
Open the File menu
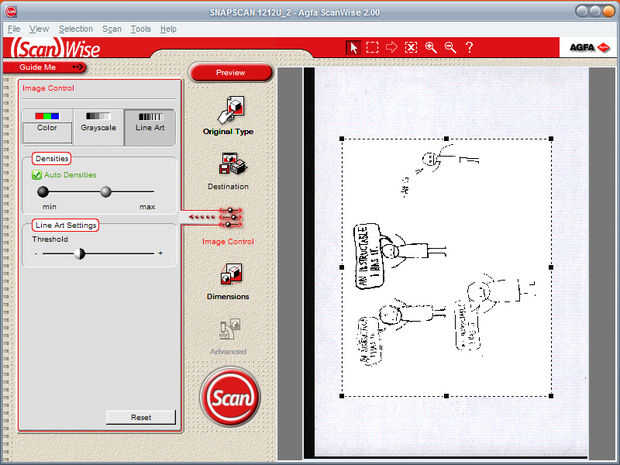13,29
